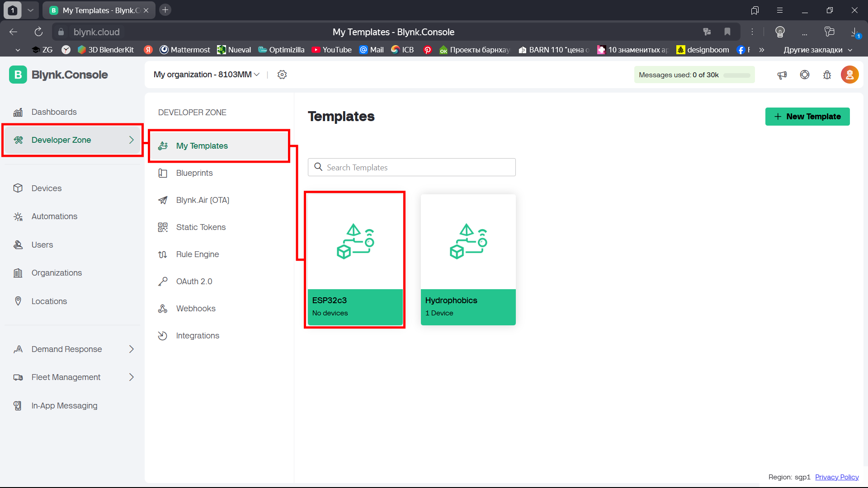This screenshot has width=868, height=488.
Task: Click the bug report icon
Action: [x=827, y=75]
